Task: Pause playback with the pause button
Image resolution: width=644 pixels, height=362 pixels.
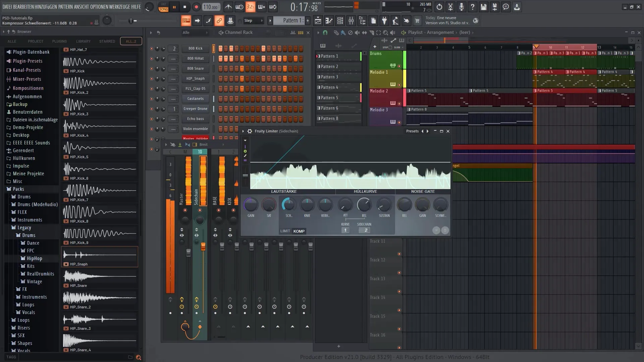Action: [x=174, y=7]
